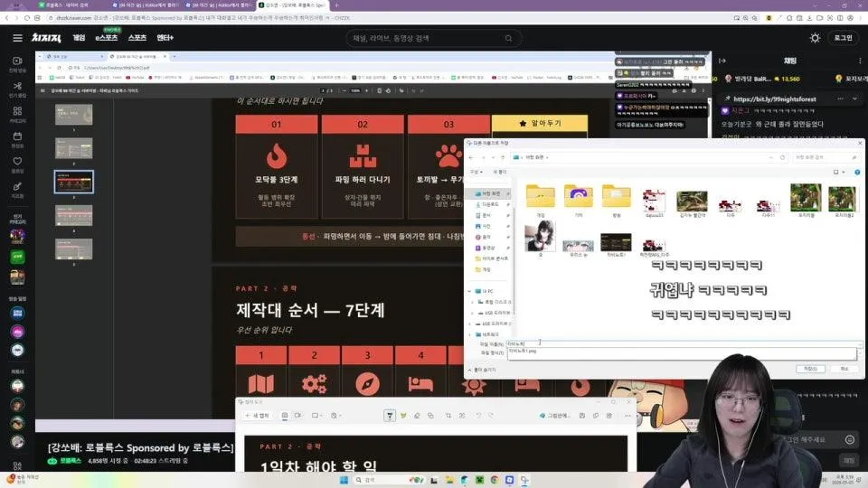Open the schedule calendar sidebar icon
This screenshot has height=488, width=868.
pos(17,136)
